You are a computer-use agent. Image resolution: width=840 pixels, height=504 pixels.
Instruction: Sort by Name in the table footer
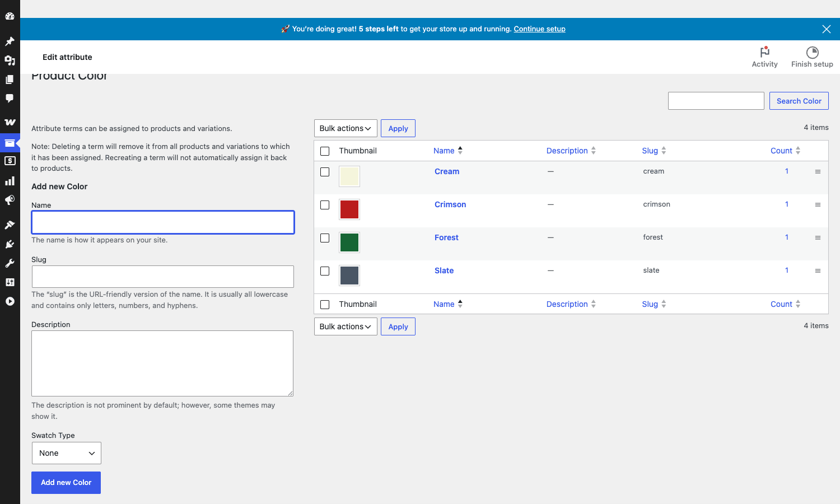pyautogui.click(x=448, y=304)
